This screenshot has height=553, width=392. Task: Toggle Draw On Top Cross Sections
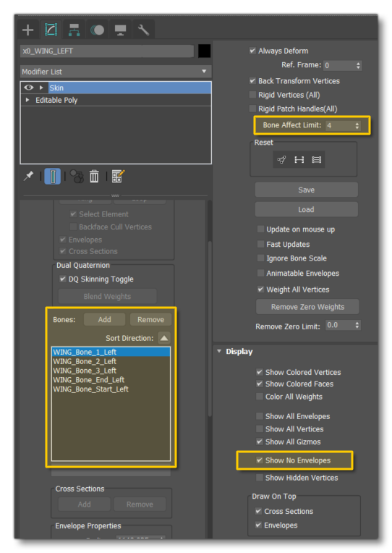(258, 511)
